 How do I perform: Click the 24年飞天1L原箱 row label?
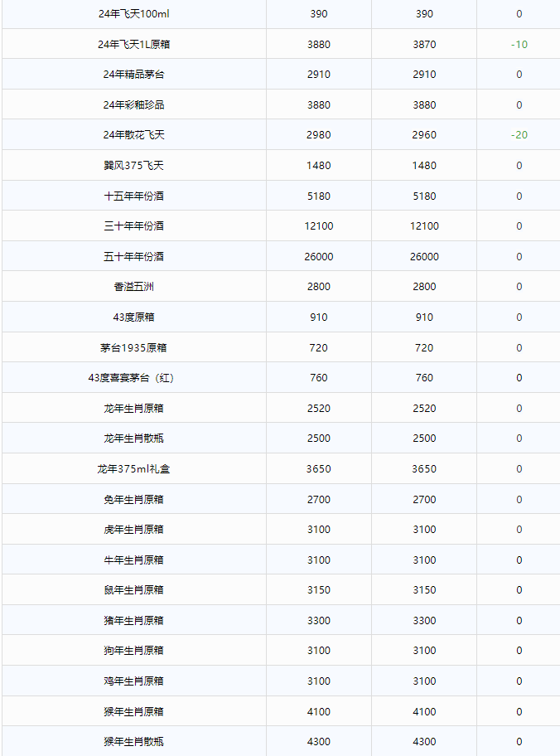133,45
